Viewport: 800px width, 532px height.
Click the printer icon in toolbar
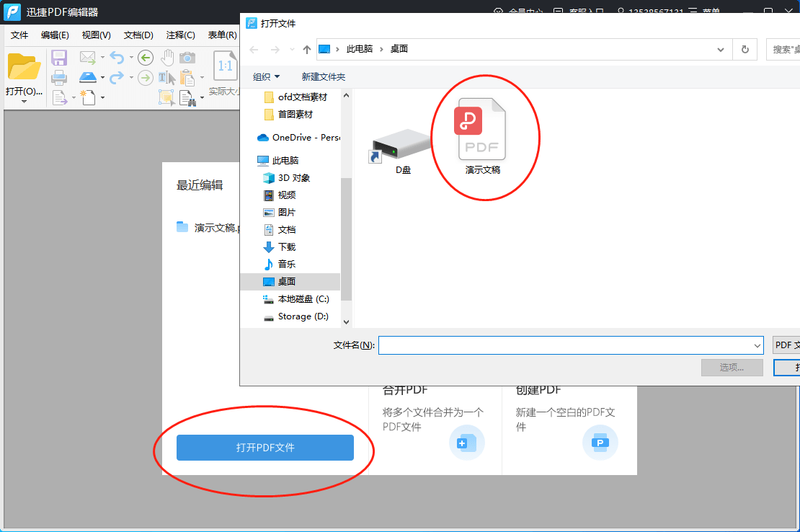[x=59, y=78]
